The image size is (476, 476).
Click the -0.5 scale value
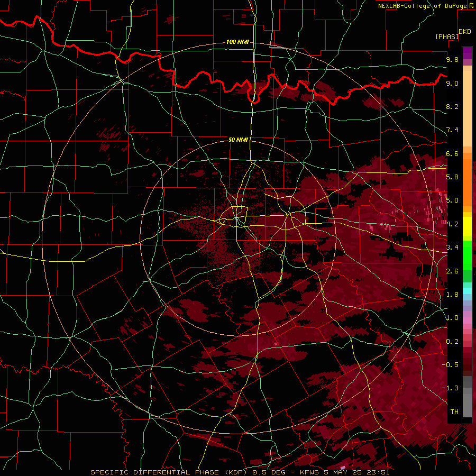click(x=450, y=365)
